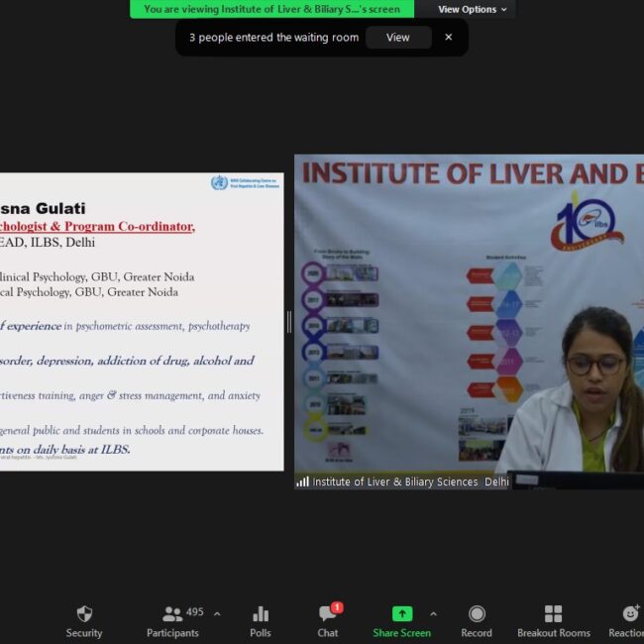Open the Security options
644x644 pixels.
point(84,621)
